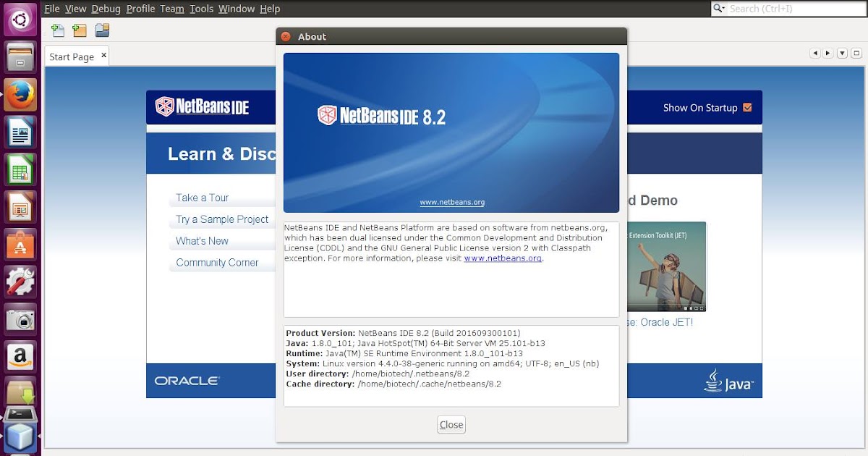The height and width of the screenshot is (456, 868).
Task: Click the NetBeans IDE logo on the Start Page
Action: pyautogui.click(x=202, y=106)
